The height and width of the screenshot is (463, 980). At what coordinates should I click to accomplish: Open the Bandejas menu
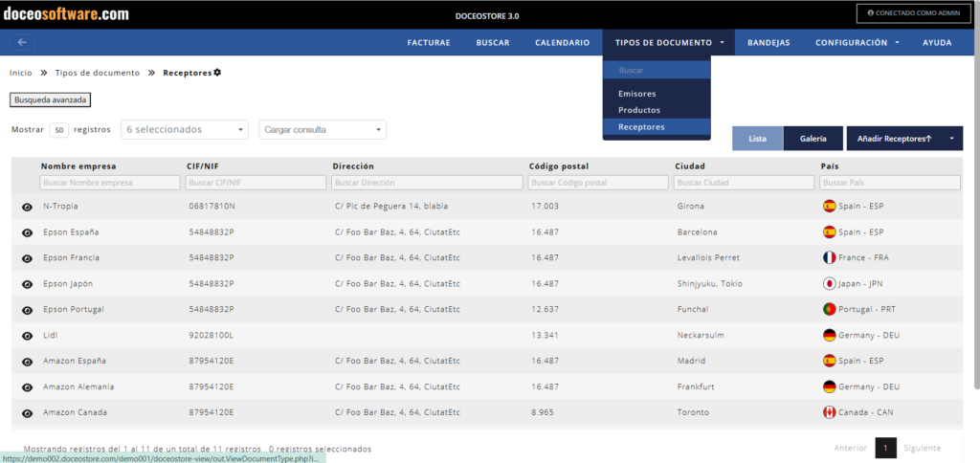click(x=768, y=42)
